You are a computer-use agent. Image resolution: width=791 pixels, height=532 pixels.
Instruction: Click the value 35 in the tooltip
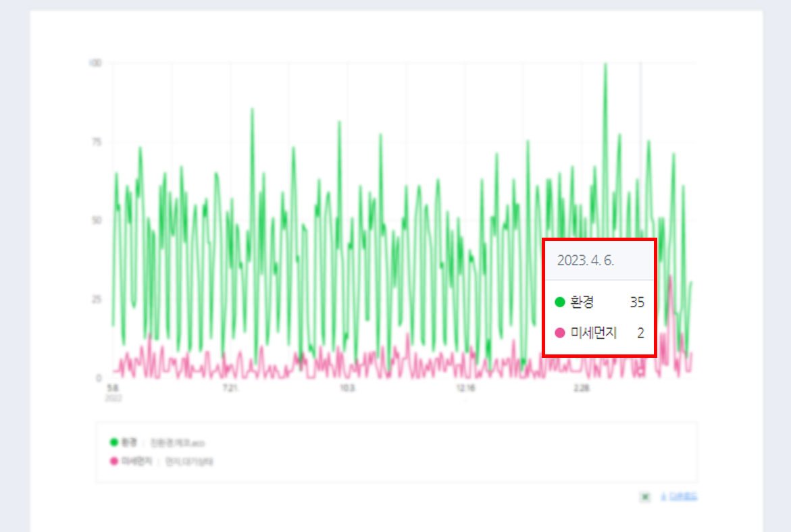[636, 302]
